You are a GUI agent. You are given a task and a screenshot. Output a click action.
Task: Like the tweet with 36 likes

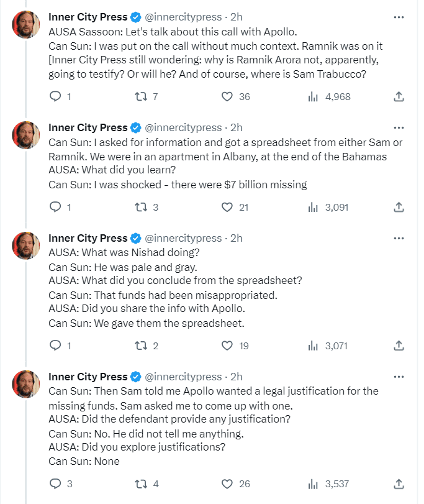pyautogui.click(x=227, y=96)
